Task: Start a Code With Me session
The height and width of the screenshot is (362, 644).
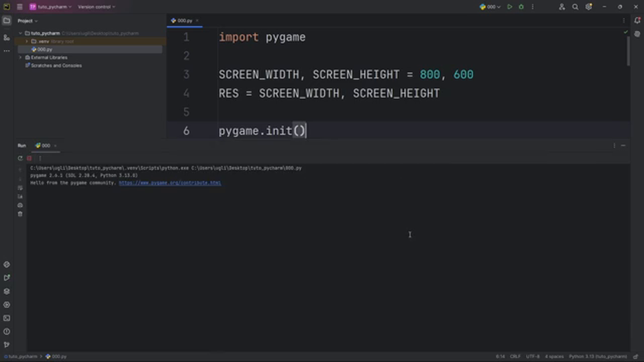Action: tap(562, 7)
